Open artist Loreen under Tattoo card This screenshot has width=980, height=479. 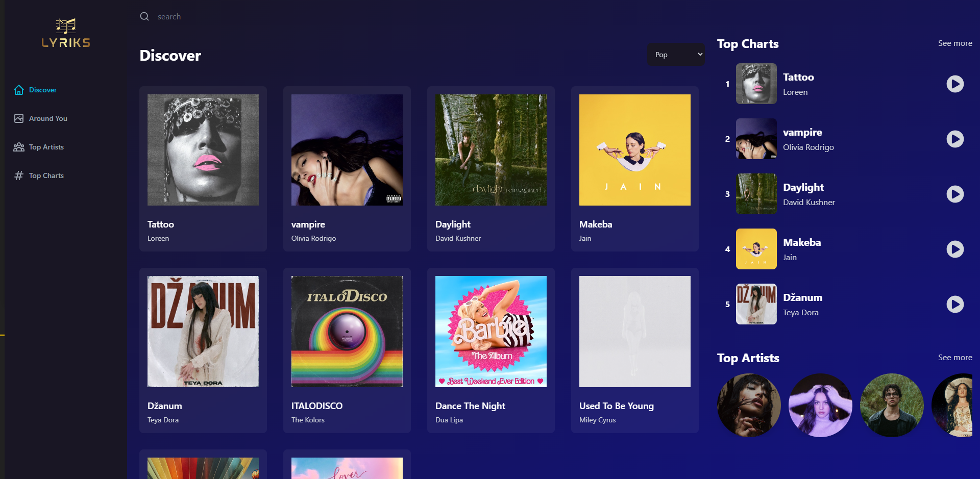pyautogui.click(x=158, y=238)
